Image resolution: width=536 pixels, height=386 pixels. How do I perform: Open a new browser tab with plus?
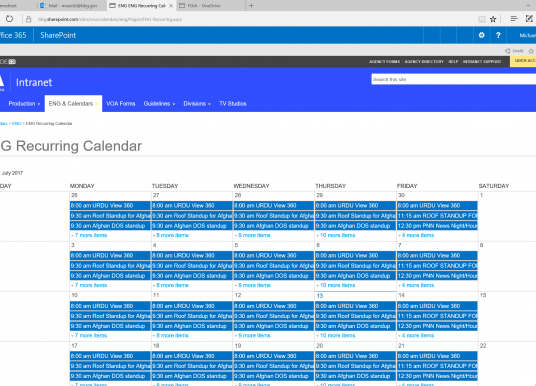click(x=251, y=5)
